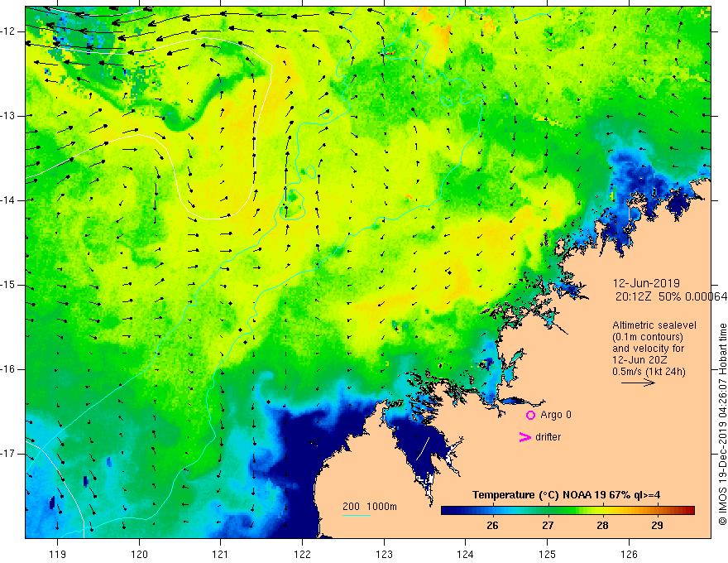
Task: Click the '12-Jun-2019' date text
Action: 646,283
